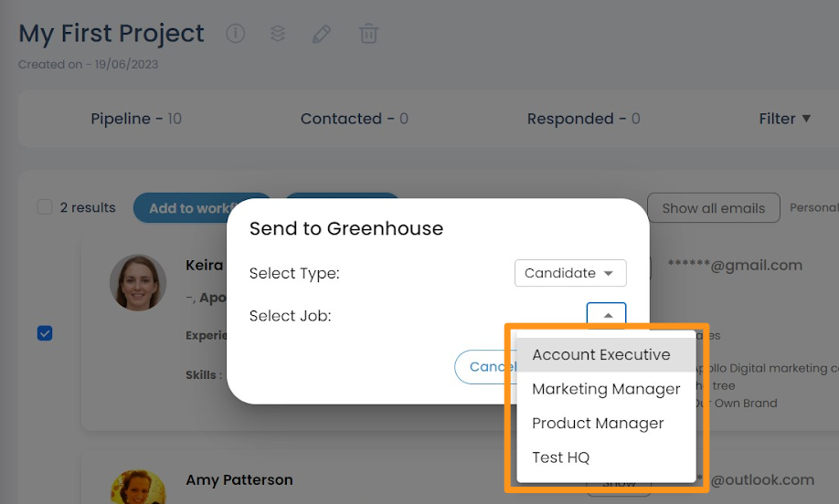
Task: Open the Filter dropdown
Action: (784, 119)
